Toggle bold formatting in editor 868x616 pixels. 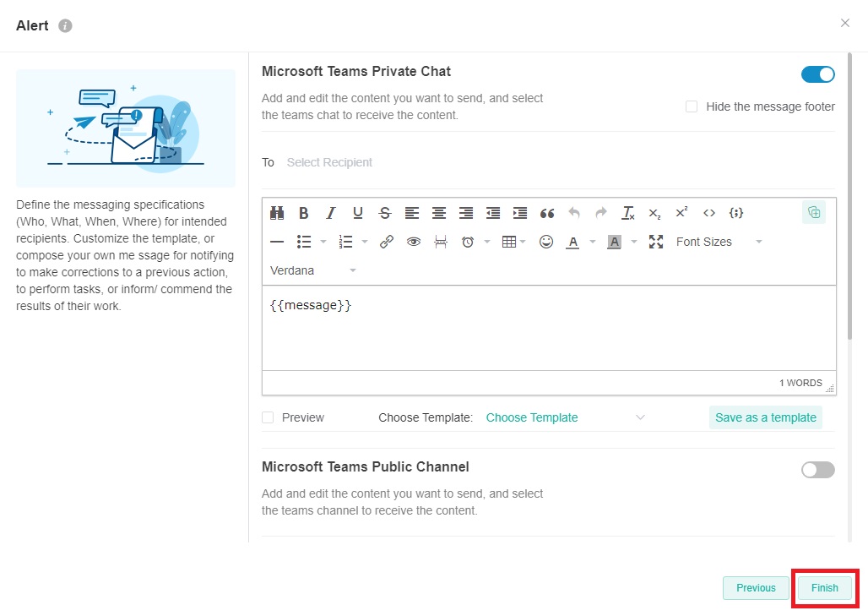(x=304, y=213)
